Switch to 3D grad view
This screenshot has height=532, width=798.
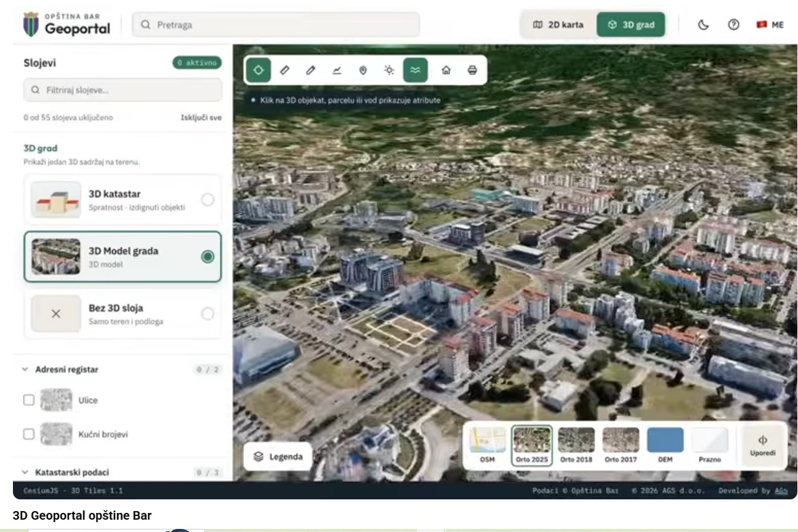coord(631,25)
